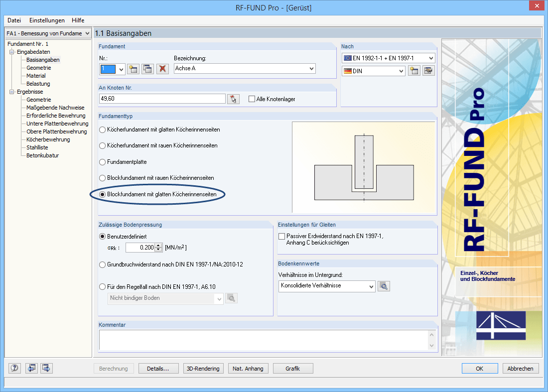Expand the Bezeichnung Achse A dropdown
The height and width of the screenshot is (392, 548).
coord(311,68)
